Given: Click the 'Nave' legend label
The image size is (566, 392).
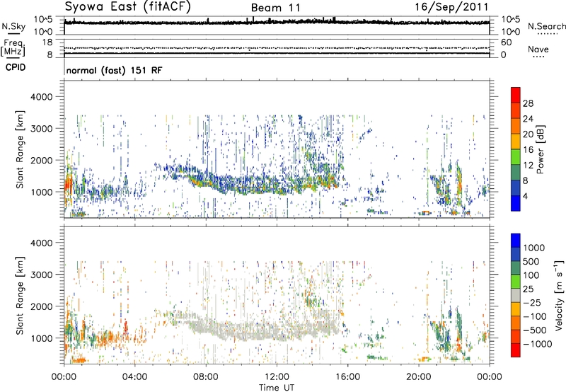Looking at the screenshot, I should pyautogui.click(x=538, y=49).
